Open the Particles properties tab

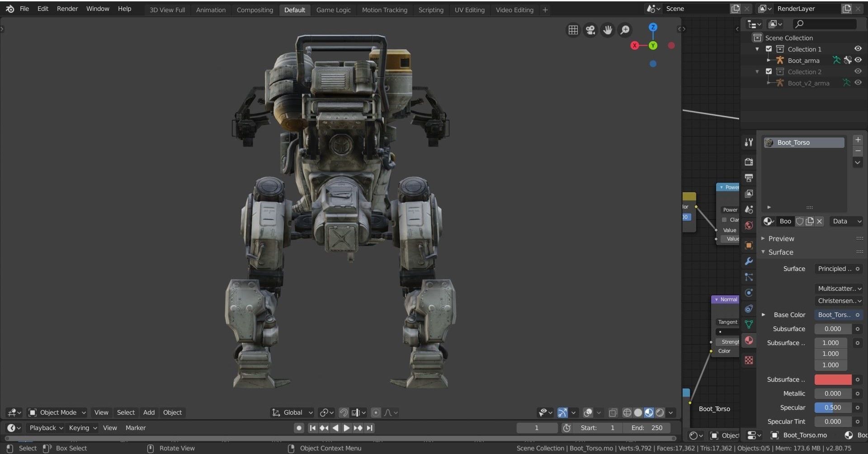click(x=749, y=277)
